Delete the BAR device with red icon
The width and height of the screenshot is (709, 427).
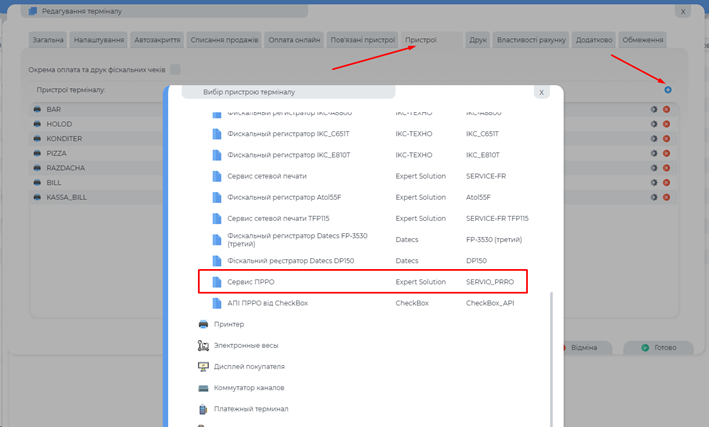666,109
